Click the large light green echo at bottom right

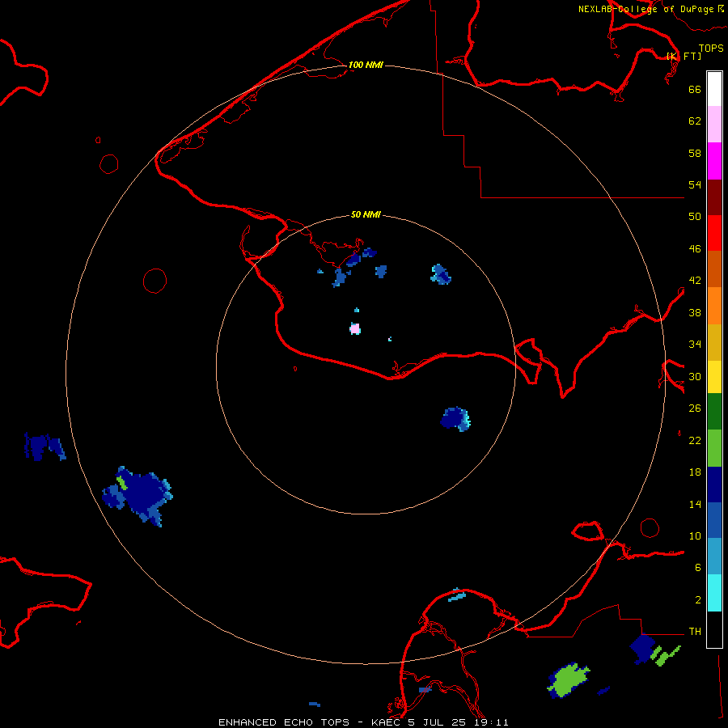pyautogui.click(x=567, y=680)
